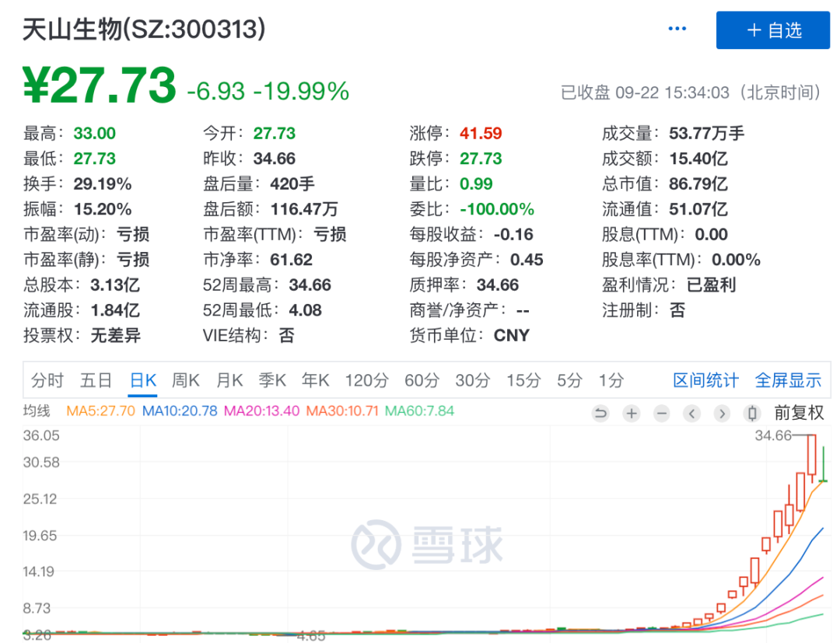Move chart right with forward chevron

pos(722,414)
